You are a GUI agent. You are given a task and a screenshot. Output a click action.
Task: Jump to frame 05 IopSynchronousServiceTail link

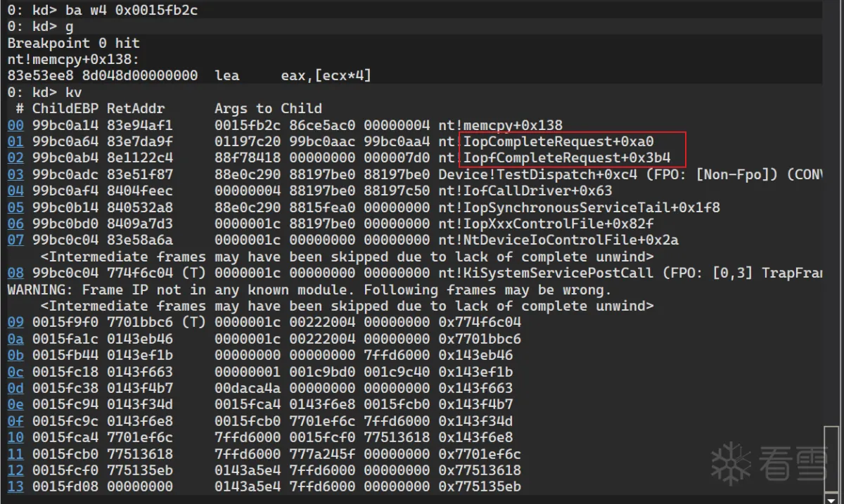(x=15, y=207)
